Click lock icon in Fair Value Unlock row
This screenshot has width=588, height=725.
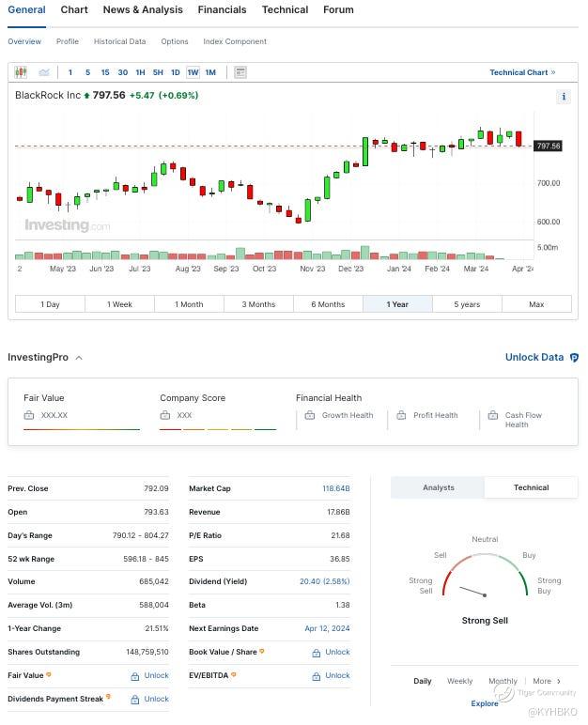point(134,676)
